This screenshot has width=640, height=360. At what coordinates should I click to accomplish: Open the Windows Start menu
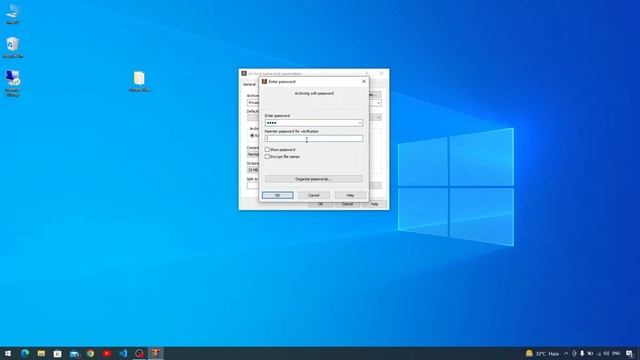(x=8, y=353)
